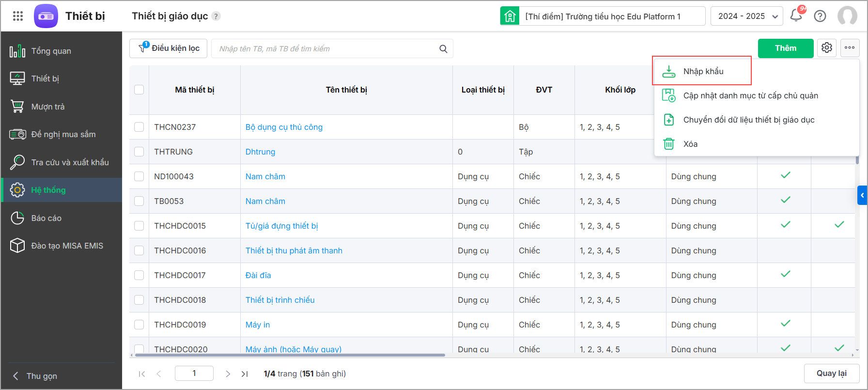The width and height of the screenshot is (868, 390).
Task: Jump to the last page arrow
Action: (x=245, y=374)
